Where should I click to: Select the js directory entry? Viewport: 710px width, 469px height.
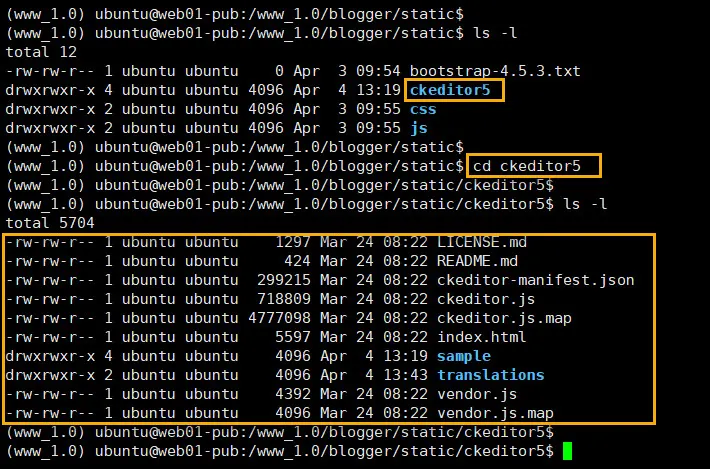[x=419, y=128]
